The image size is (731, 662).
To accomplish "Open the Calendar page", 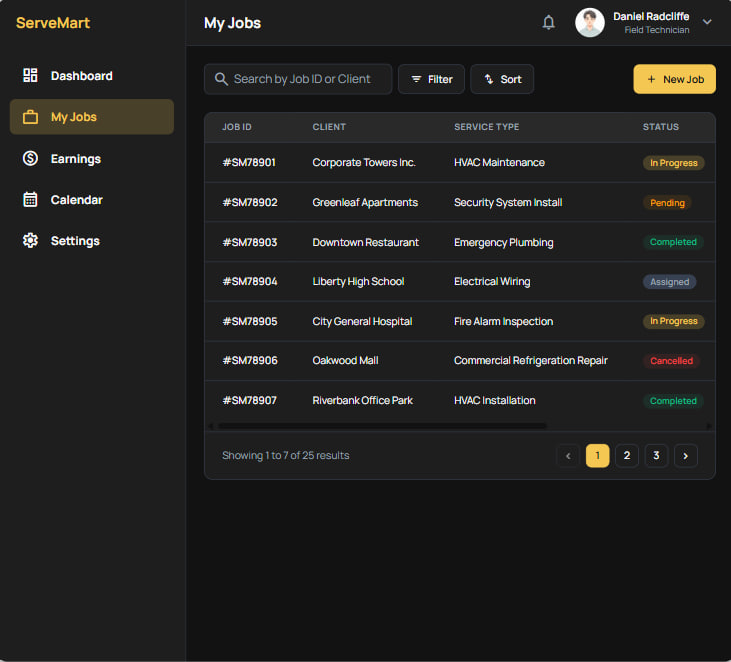I will [x=92, y=200].
